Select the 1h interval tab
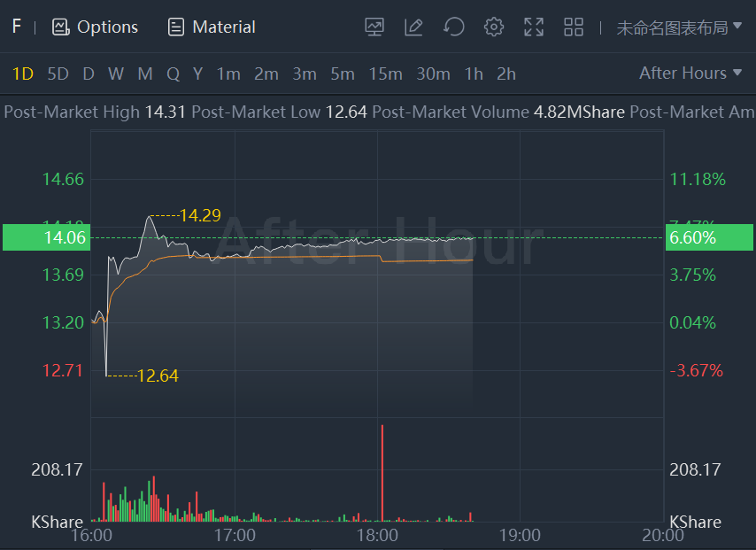The image size is (756, 550). [474, 74]
